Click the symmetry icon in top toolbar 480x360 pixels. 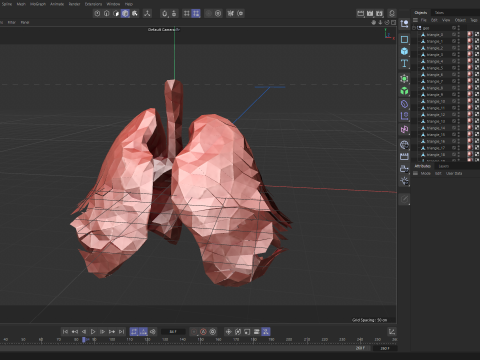pos(230,13)
